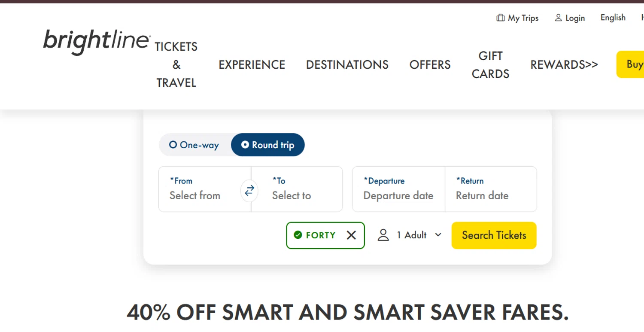Viewport: 644px width, 332px height.
Task: Click the passenger person icon
Action: (x=383, y=235)
